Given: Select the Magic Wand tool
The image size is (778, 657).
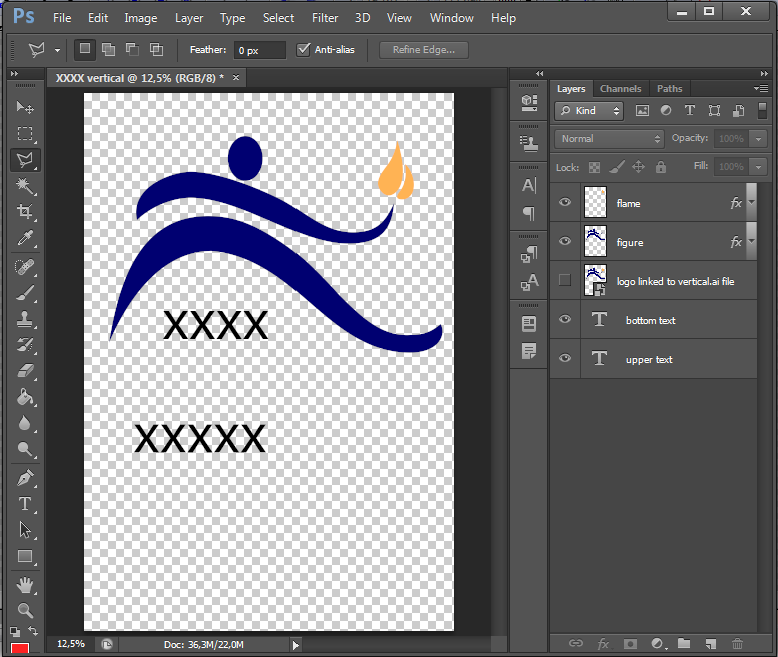Looking at the screenshot, I should pyautogui.click(x=25, y=186).
